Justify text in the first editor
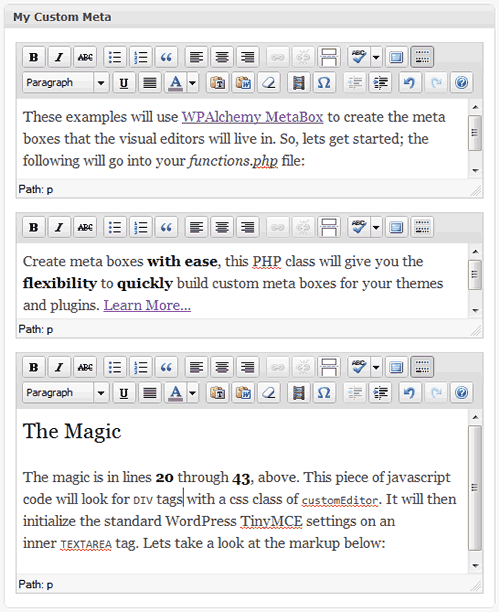Image resolution: width=499 pixels, height=612 pixels. (150, 83)
